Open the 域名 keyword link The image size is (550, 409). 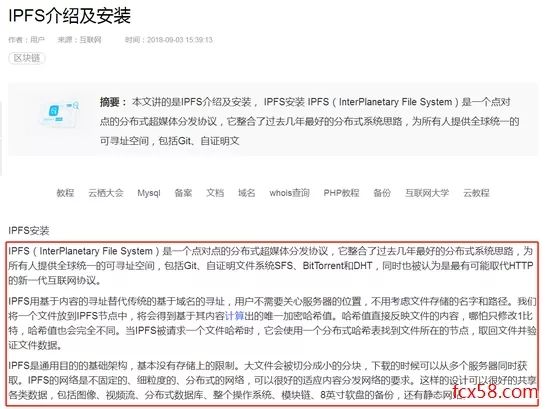(246, 193)
